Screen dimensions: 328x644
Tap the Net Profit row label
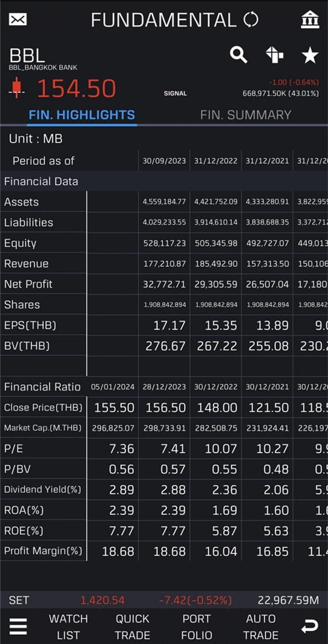pyautogui.click(x=28, y=284)
